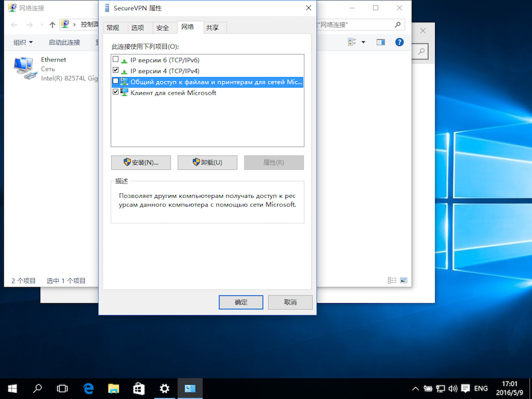
Task: Click the Control Panel taskbar button
Action: click(190, 388)
